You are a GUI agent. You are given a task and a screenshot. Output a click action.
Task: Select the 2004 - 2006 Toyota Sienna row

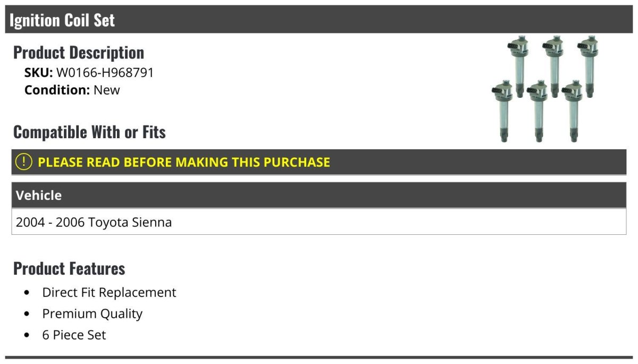tap(94, 222)
